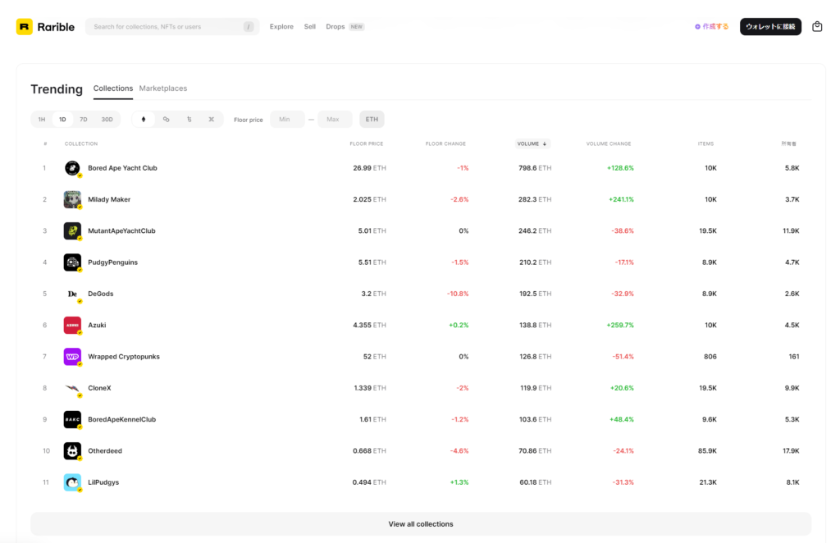Viewport: 840px width, 560px height.
Task: Open Otherdeed collection name
Action: [x=105, y=451]
